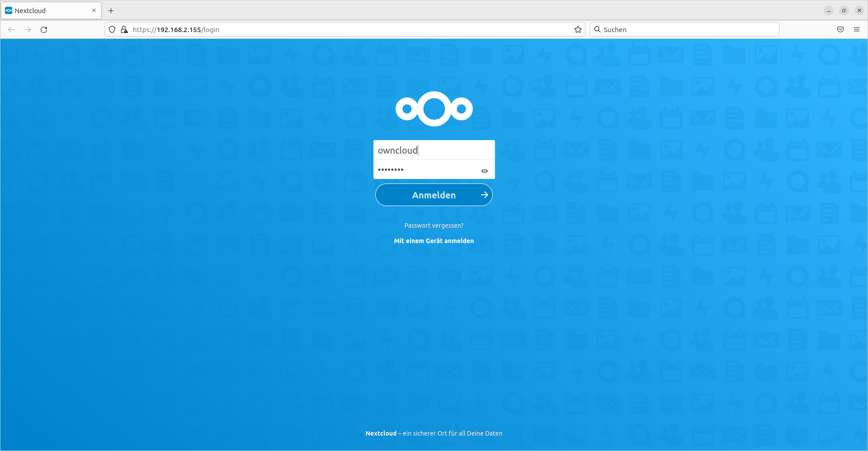Open the Mit einem Gerät anmelden link
The width and height of the screenshot is (868, 451).
[x=434, y=241]
